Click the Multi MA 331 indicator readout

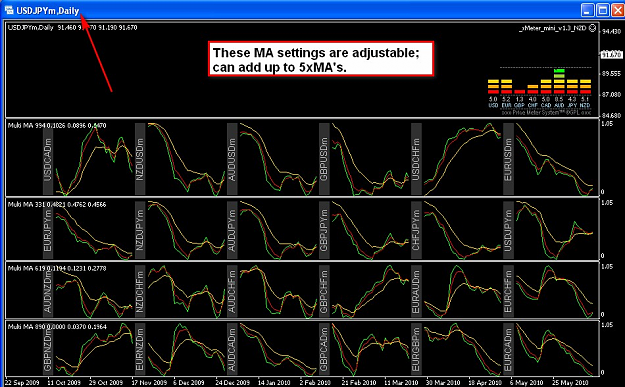coord(57,204)
